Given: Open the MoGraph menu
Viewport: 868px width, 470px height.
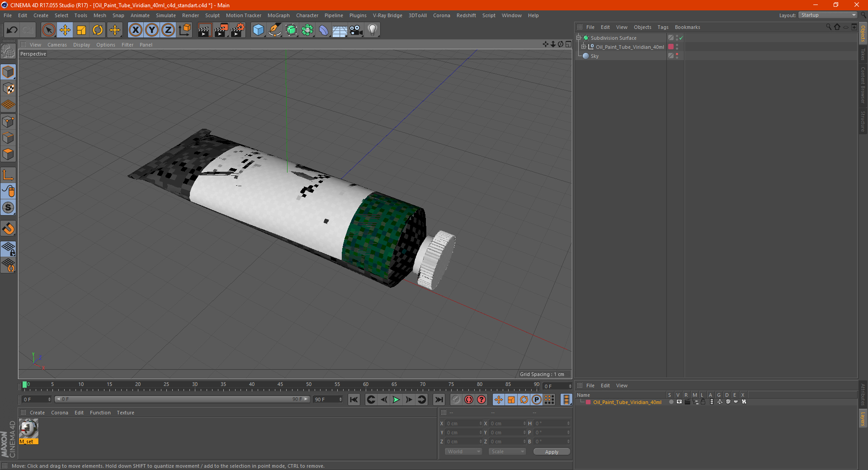Looking at the screenshot, I should (278, 15).
